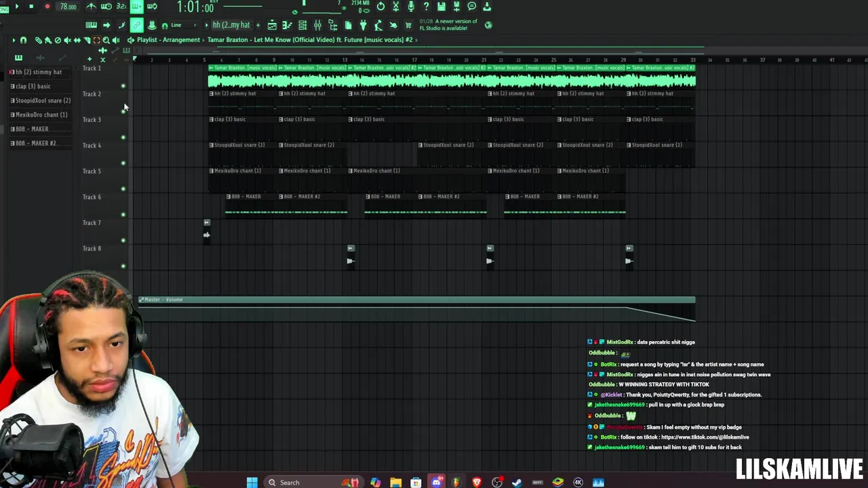Click the undo history icon

(380, 6)
